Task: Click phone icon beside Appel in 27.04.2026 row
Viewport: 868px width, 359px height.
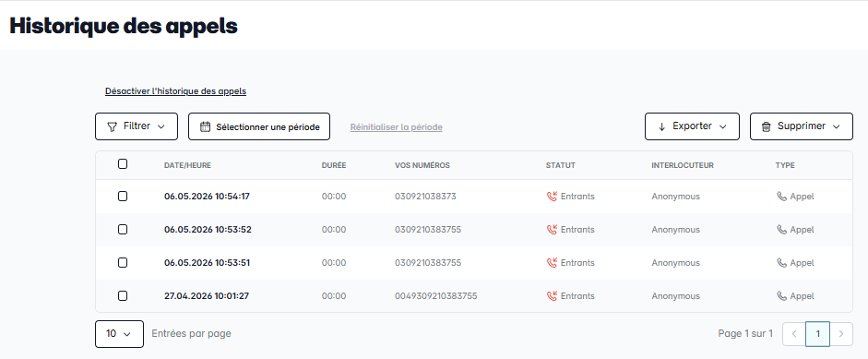Action: [781, 296]
